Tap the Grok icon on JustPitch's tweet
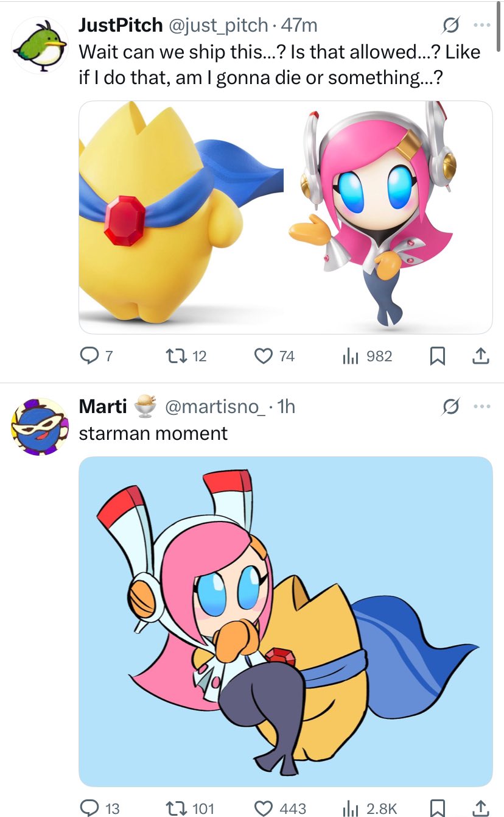504x817 pixels. 450,26
